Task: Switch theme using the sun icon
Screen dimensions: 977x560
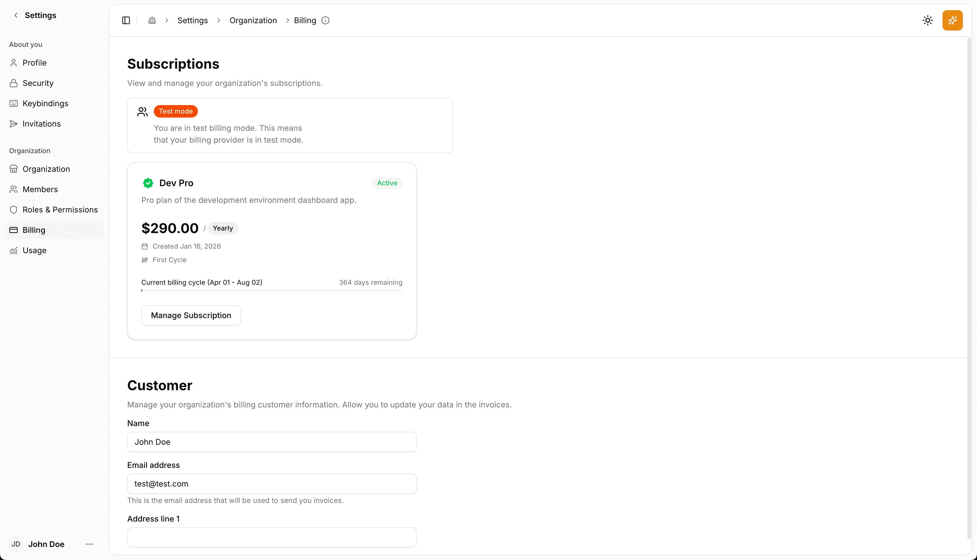Action: tap(928, 20)
